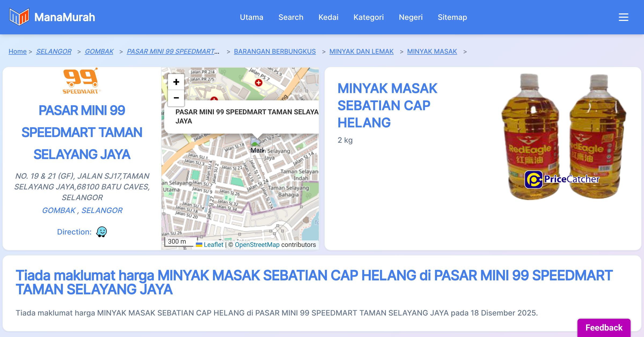
Task: Open the hamburger menu
Action: click(623, 17)
